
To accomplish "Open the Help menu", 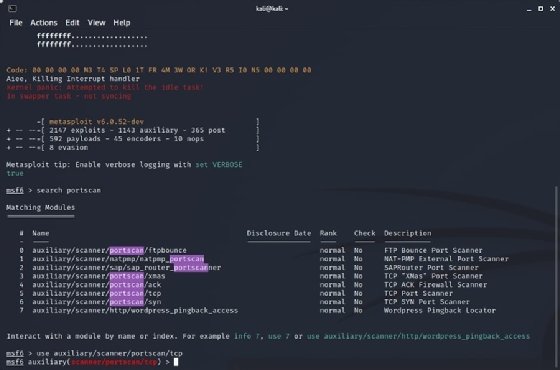I will point(122,23).
